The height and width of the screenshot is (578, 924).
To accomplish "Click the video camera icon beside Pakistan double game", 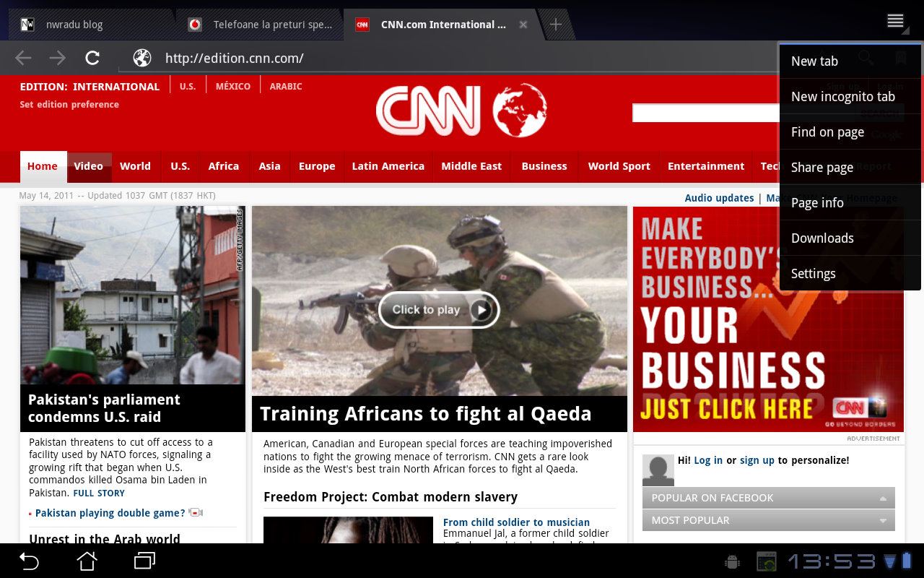I will click(196, 513).
